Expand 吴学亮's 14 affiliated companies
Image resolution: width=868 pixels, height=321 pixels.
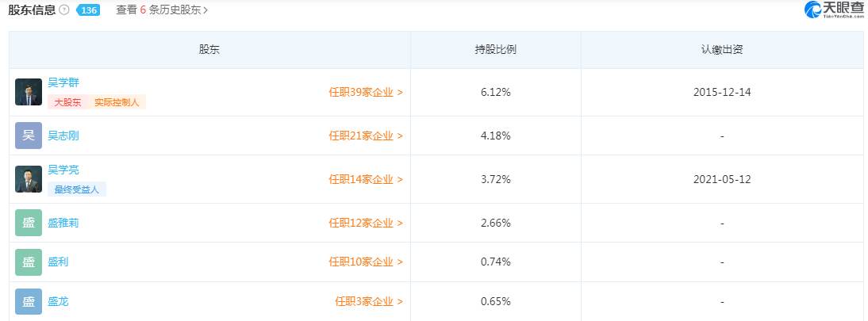click(366, 179)
